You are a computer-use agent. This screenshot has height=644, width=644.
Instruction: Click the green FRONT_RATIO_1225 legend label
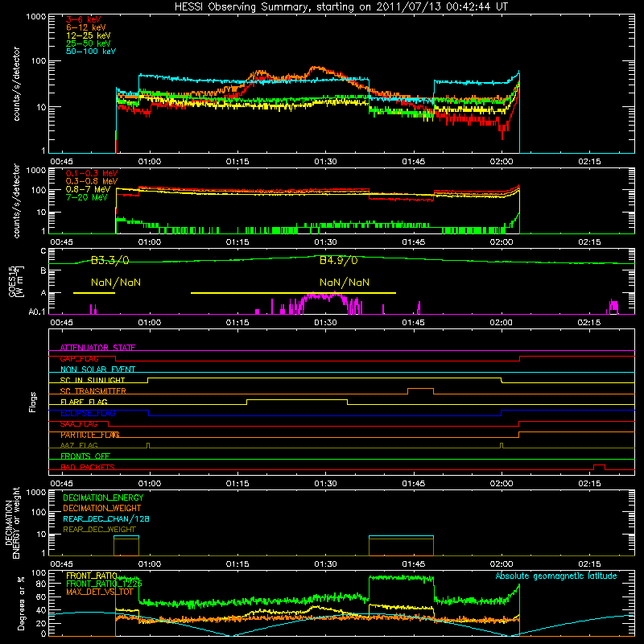104,583
